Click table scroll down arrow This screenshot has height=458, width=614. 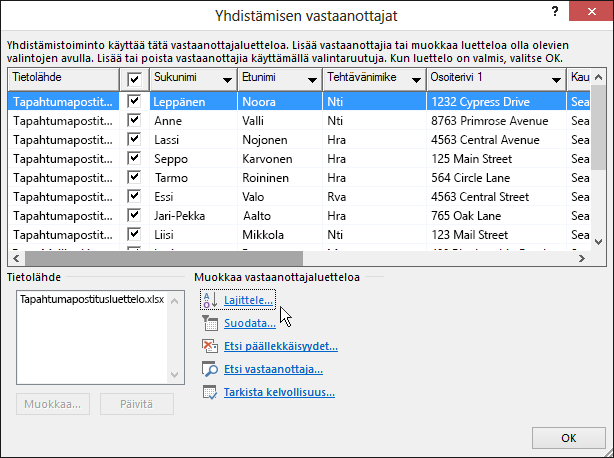598,242
